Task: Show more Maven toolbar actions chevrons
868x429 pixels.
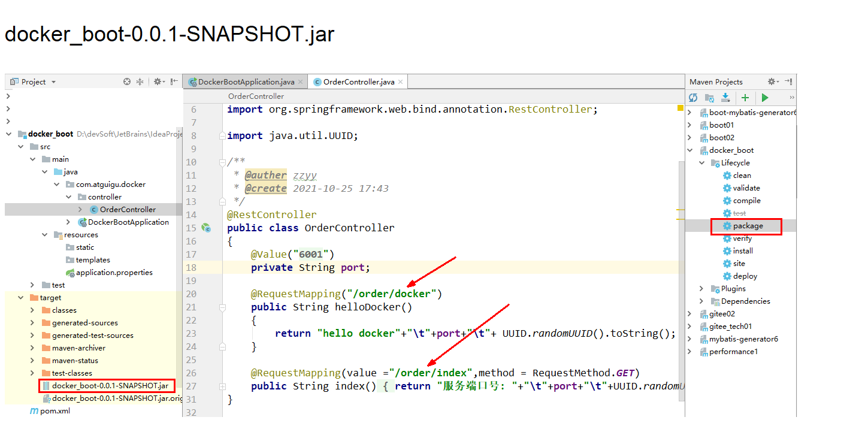Action: click(792, 97)
